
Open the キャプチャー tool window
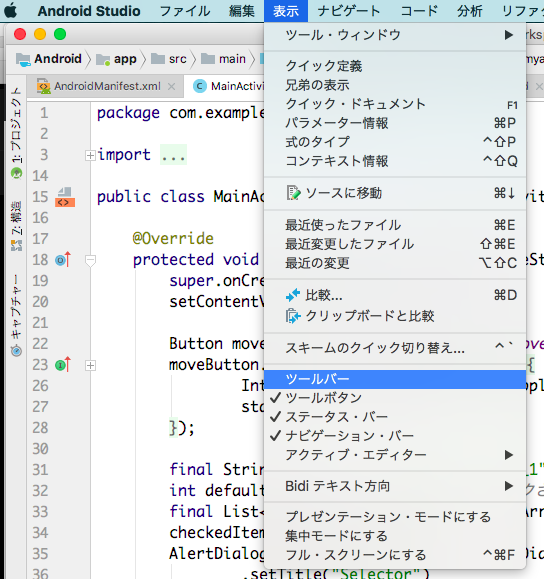pos(16,314)
